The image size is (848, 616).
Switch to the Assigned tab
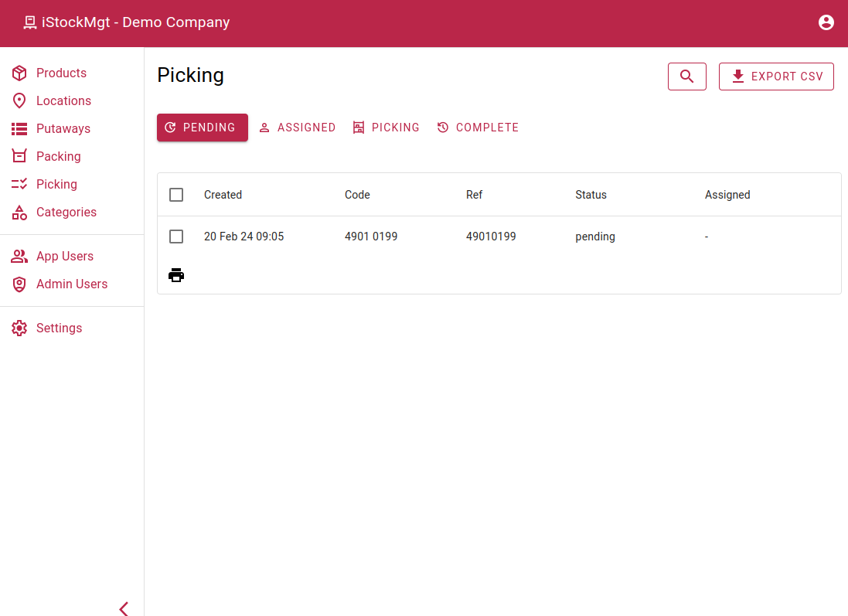[x=297, y=128]
